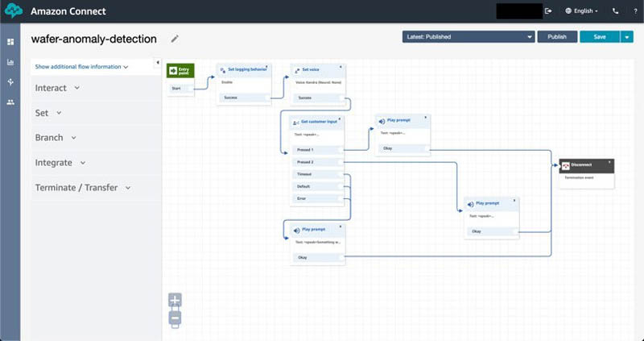The width and height of the screenshot is (644, 341).
Task: Click the Save button
Action: coord(600,36)
